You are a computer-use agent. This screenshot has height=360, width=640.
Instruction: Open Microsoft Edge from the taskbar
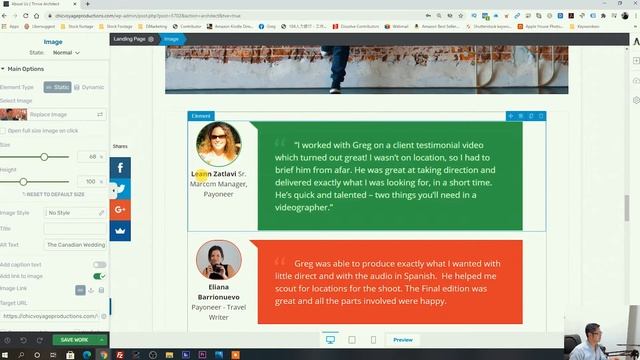(x=87, y=355)
